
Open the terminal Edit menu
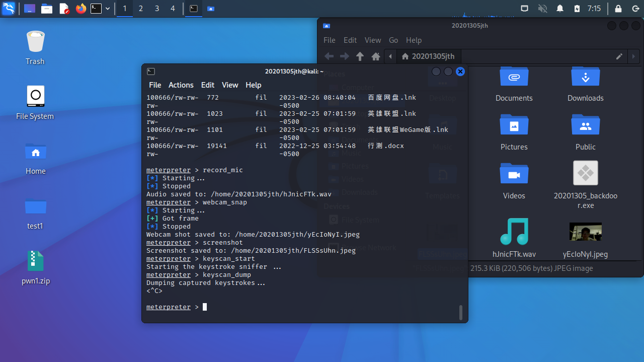coord(207,85)
